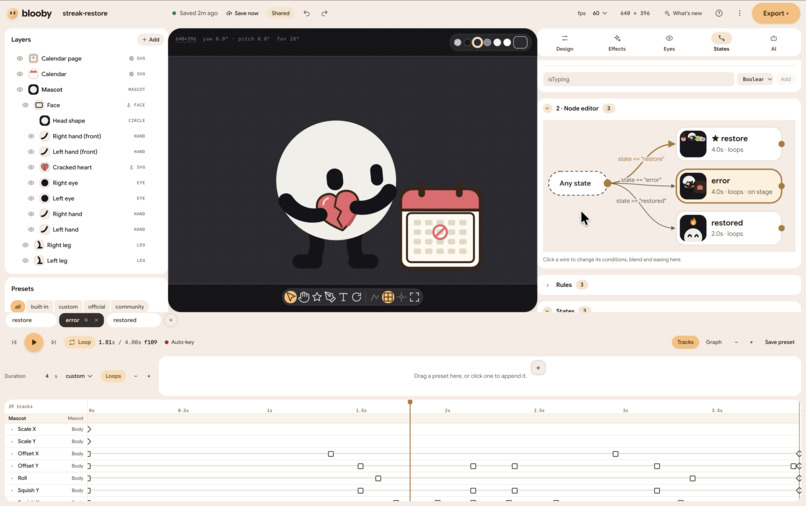Viewport: 806px width, 506px height.
Task: Jump to the animation end
Action: (53, 342)
